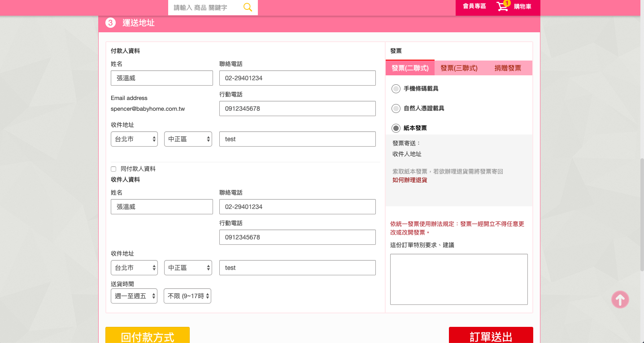
Task: Open the shopping cart icon
Action: [503, 6]
